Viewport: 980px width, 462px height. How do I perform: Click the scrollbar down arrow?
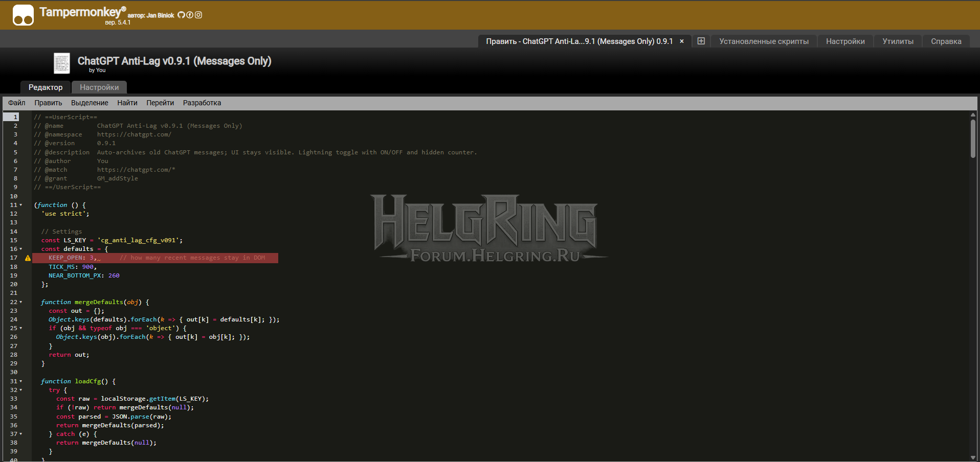coord(973,457)
